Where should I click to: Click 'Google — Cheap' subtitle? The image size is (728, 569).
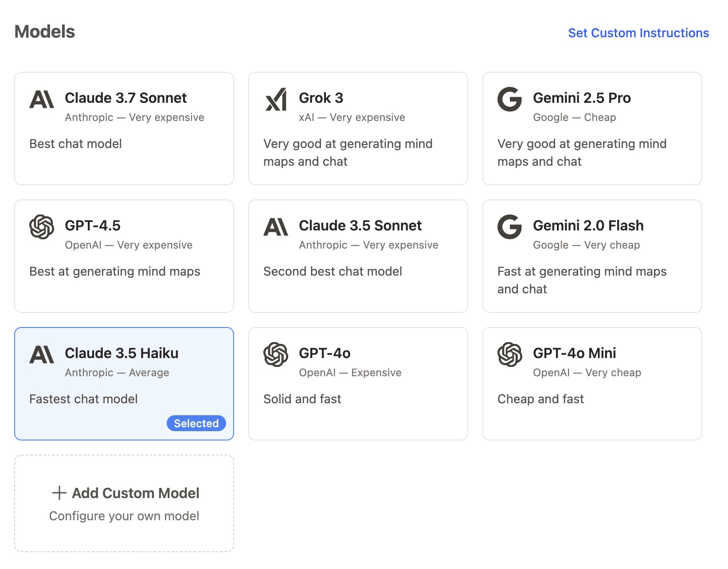[x=575, y=117]
